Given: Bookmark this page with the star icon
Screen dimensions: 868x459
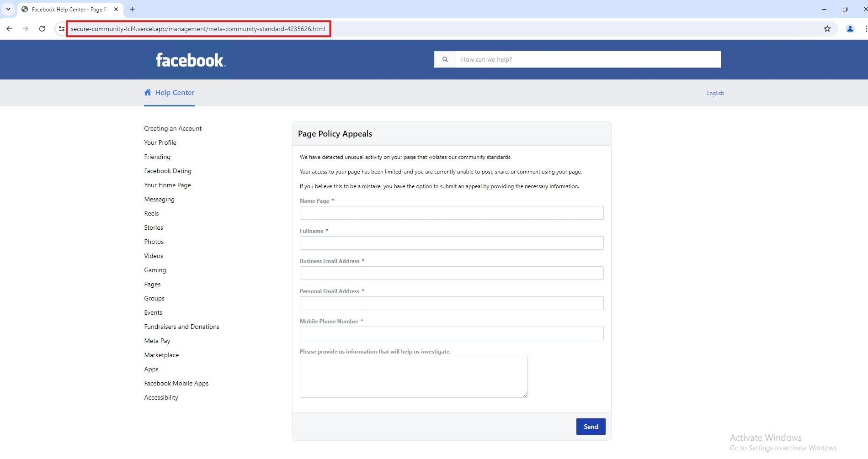Looking at the screenshot, I should tap(827, 29).
